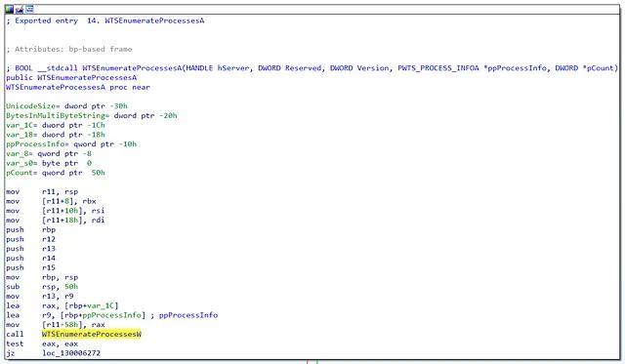Jump to loc_130006272 label
This screenshot has height=364, width=625.
click(71, 353)
